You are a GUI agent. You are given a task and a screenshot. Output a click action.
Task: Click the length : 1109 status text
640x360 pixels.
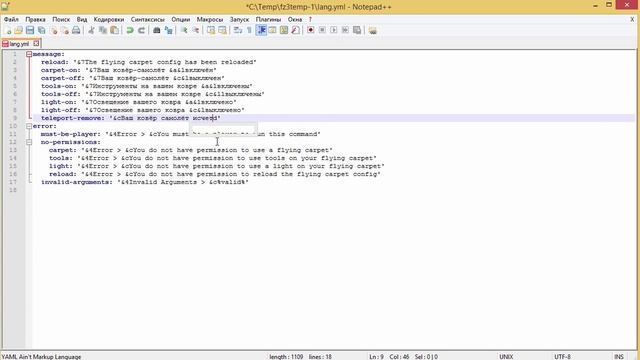tap(286, 357)
